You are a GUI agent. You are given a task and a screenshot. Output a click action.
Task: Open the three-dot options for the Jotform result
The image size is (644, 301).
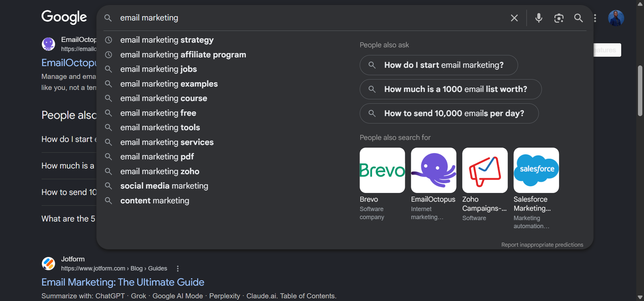tap(178, 268)
